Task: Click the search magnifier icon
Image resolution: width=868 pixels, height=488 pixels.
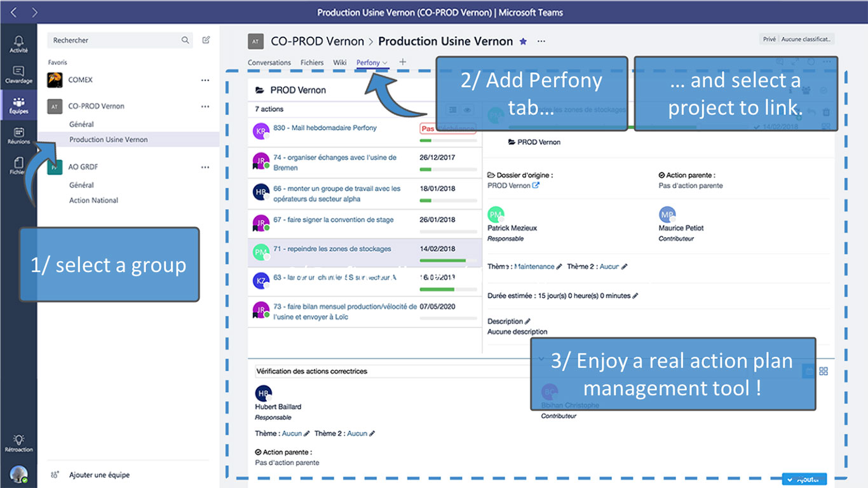Action: tap(185, 40)
